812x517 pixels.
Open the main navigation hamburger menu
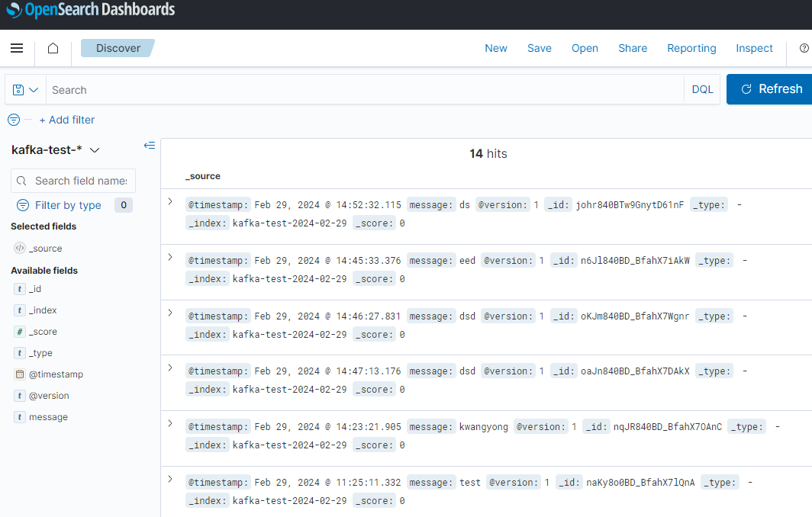pos(17,47)
